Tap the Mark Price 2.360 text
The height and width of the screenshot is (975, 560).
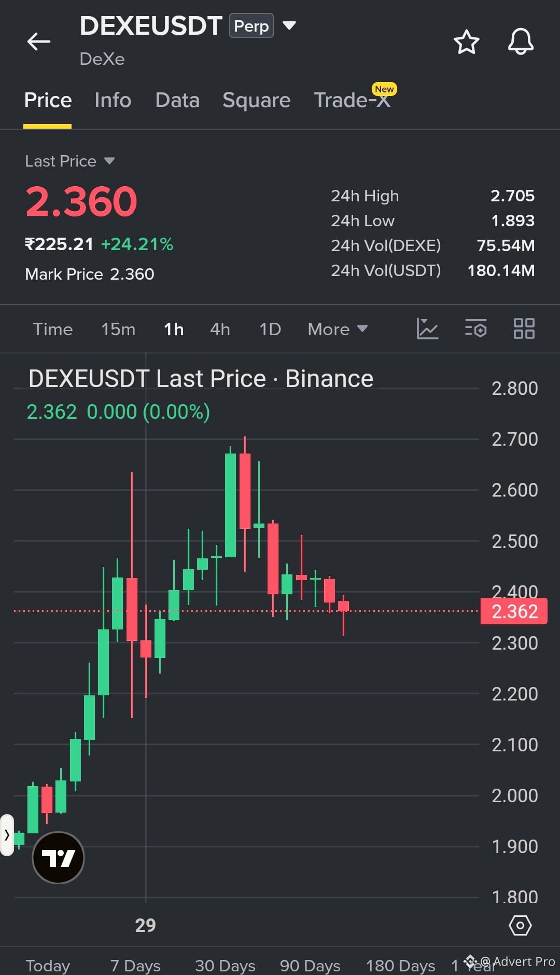tap(90, 274)
